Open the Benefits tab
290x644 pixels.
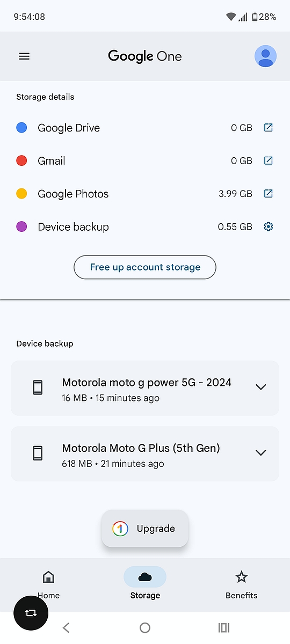[242, 584]
